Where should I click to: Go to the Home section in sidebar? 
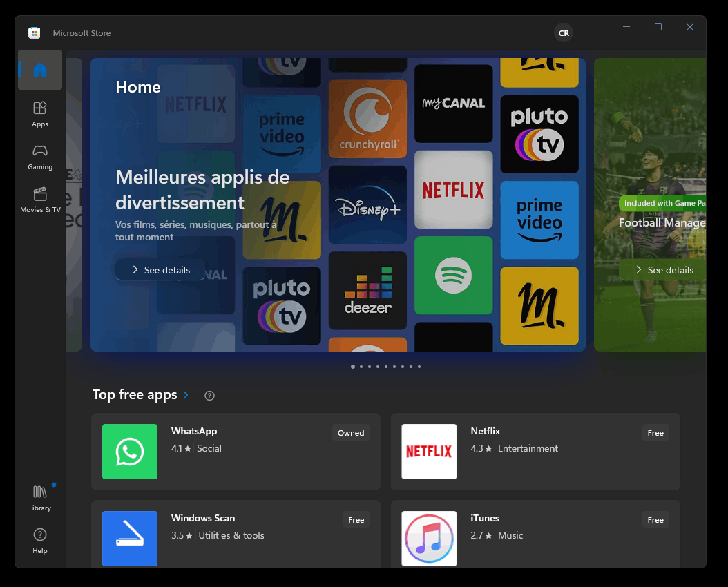(40, 70)
